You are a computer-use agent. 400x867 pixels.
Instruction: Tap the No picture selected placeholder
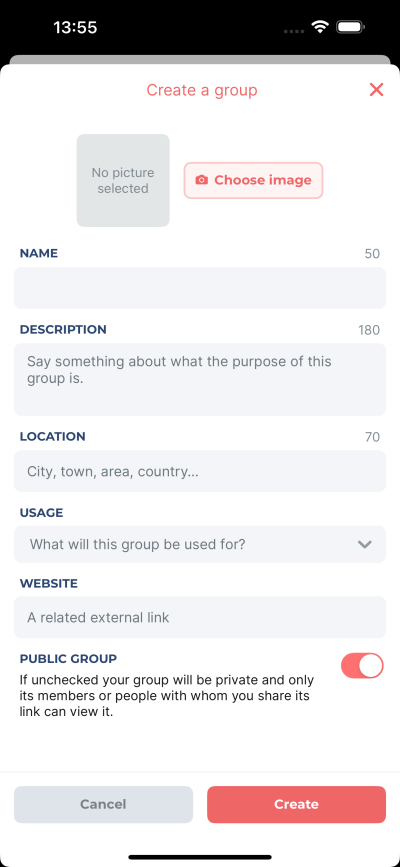coord(123,180)
